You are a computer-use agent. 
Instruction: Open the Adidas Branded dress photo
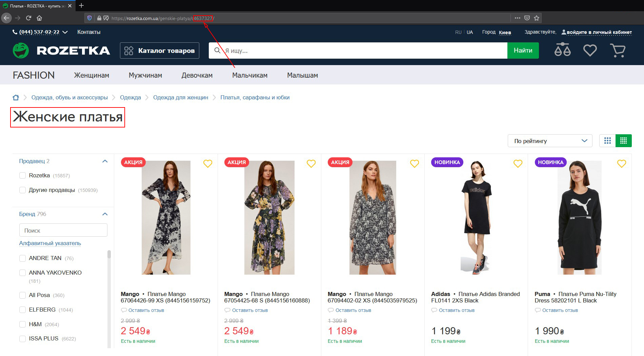(476, 218)
